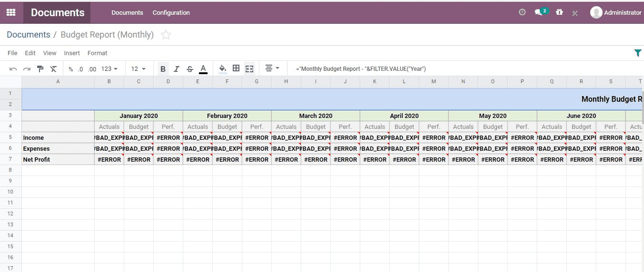Select Budget cell under March 2020
This screenshot has width=644, height=272.
(316, 126)
